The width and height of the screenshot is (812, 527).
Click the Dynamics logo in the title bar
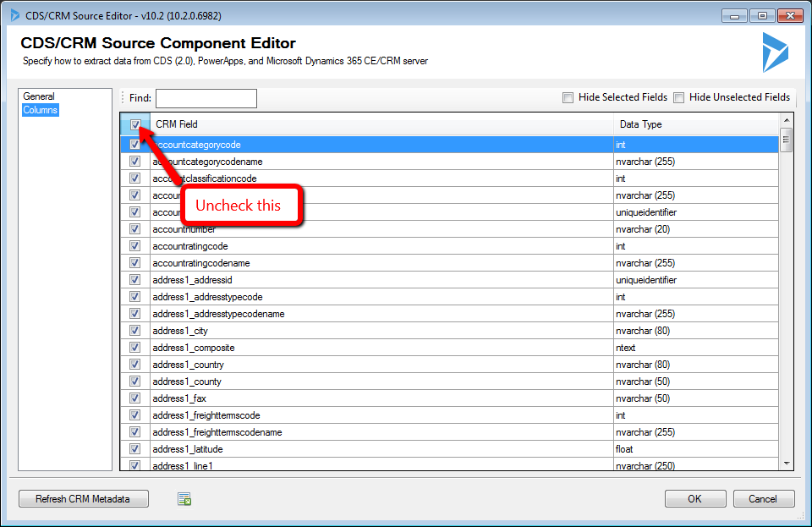tap(14, 15)
